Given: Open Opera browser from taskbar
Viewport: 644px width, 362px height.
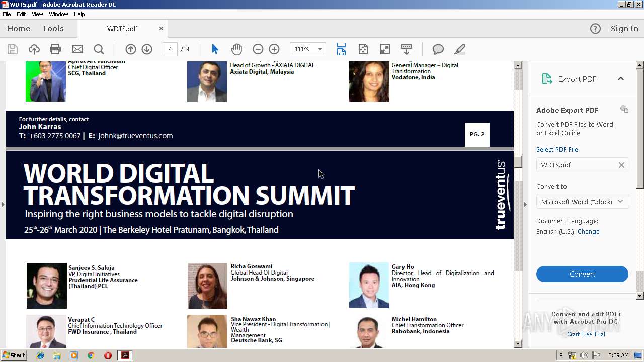Looking at the screenshot, I should coord(108,355).
